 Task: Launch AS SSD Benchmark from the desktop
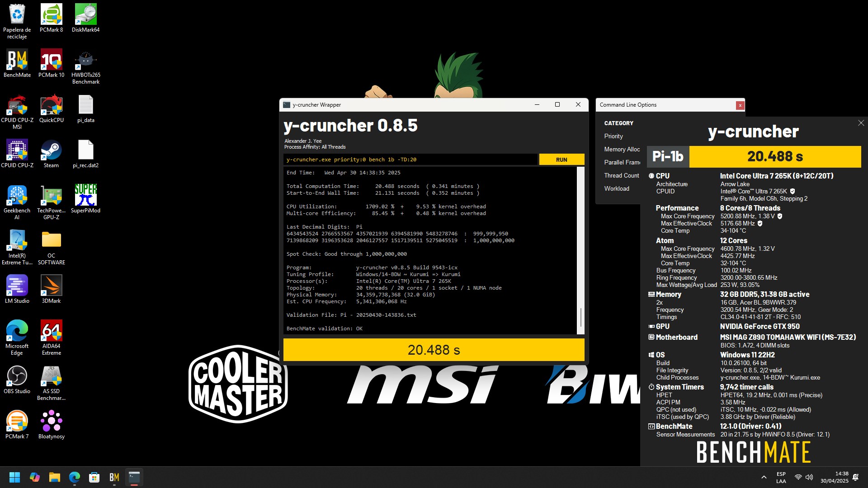pos(51,383)
